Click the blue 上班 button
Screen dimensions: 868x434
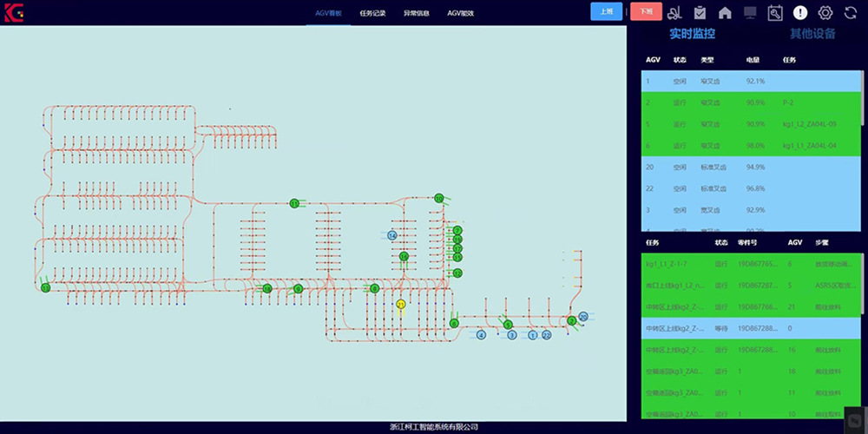607,11
